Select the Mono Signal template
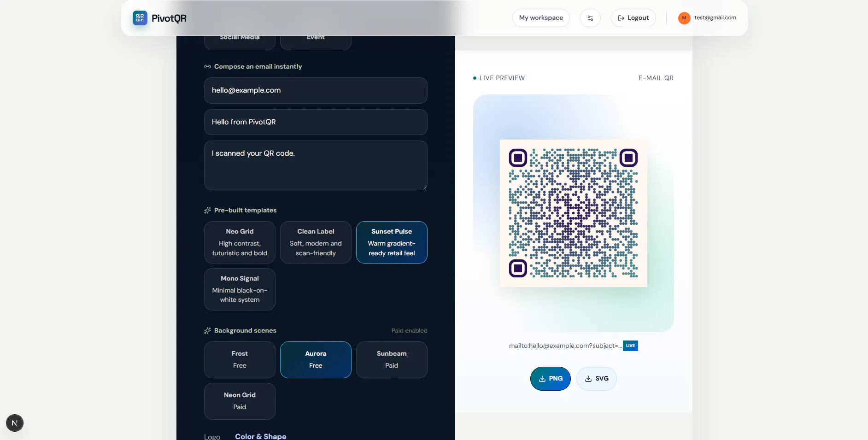Viewport: 868px width, 440px height. (240, 289)
